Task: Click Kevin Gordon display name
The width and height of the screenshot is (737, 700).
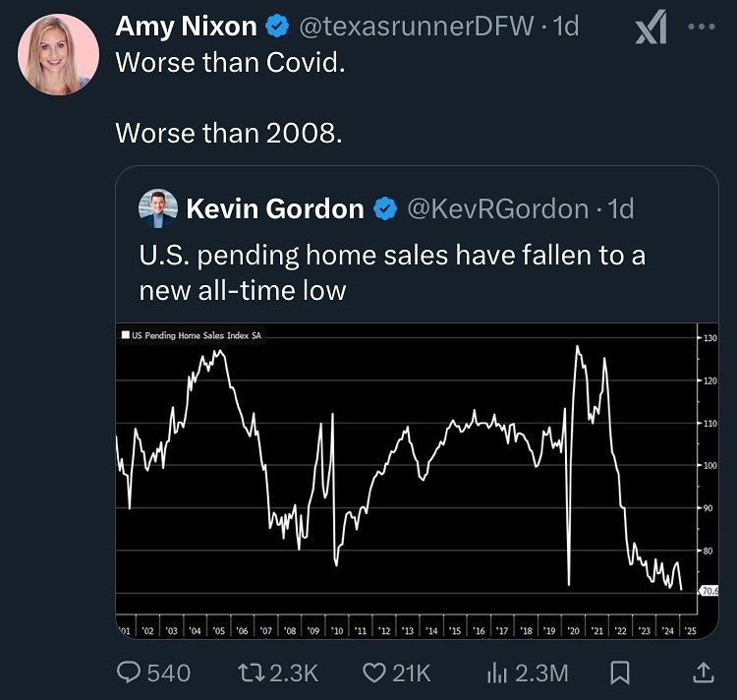Action: [274, 208]
